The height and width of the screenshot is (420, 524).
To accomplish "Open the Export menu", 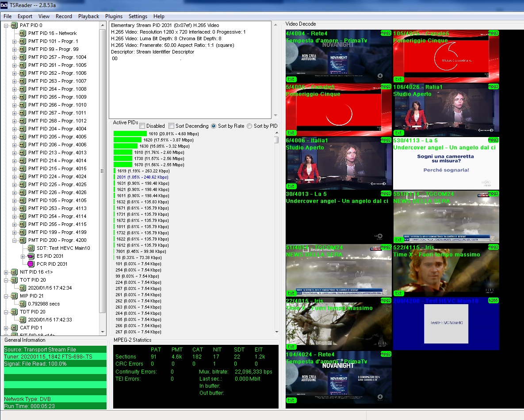I will pos(25,16).
